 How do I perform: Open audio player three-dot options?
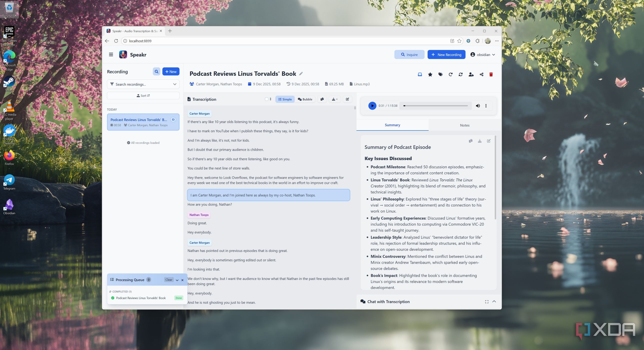coord(486,106)
